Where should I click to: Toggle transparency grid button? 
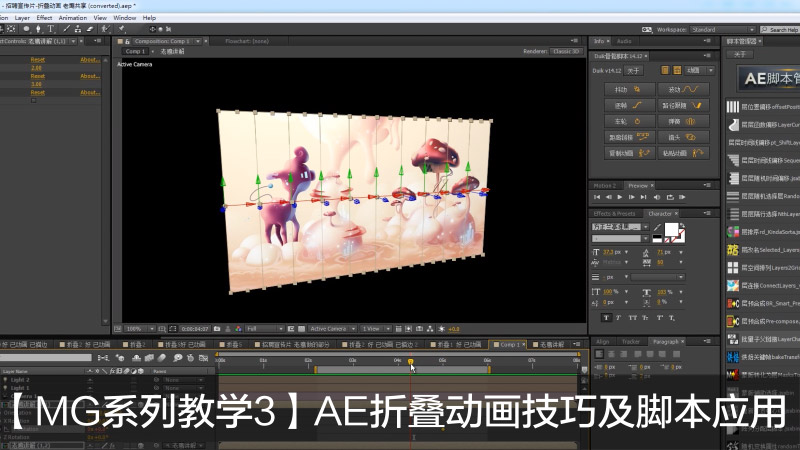[302, 329]
